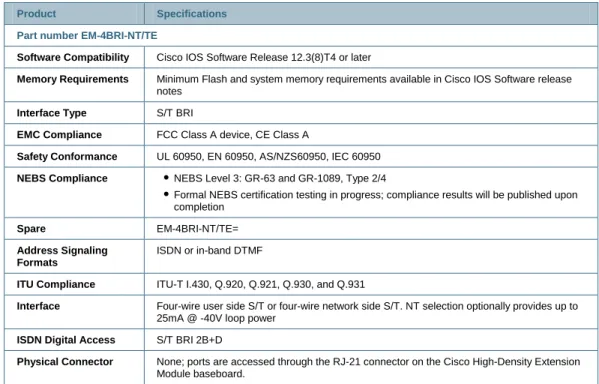The width and height of the screenshot is (599, 384).
Task: Click Cisco IOS Software Release 12.3(8)T4 text
Action: [264, 57]
